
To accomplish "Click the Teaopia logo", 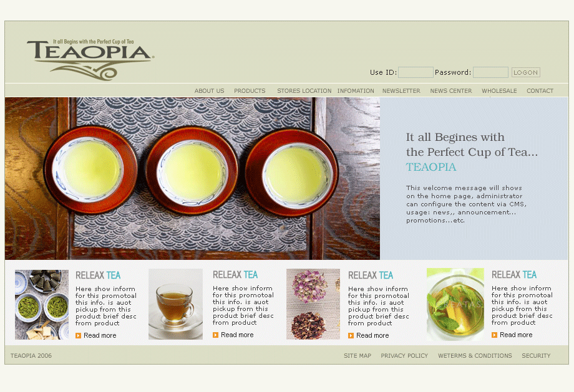I will (x=90, y=59).
